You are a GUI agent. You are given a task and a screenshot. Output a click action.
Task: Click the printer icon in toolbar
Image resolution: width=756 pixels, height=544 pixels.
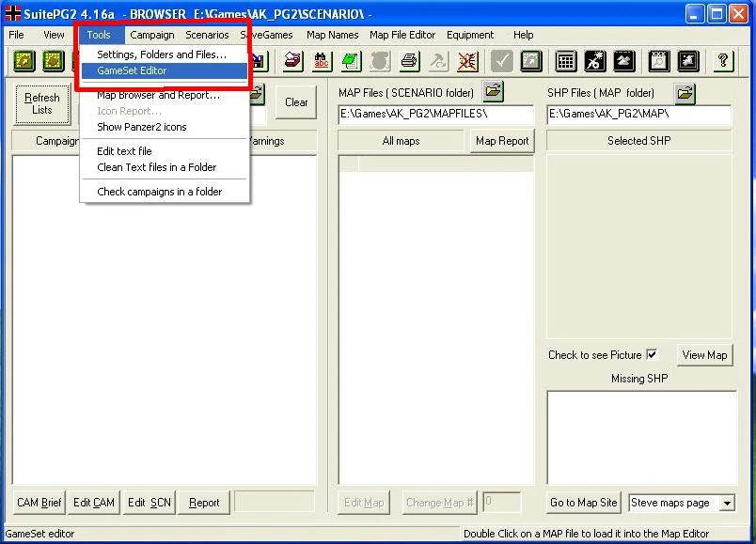[409, 61]
